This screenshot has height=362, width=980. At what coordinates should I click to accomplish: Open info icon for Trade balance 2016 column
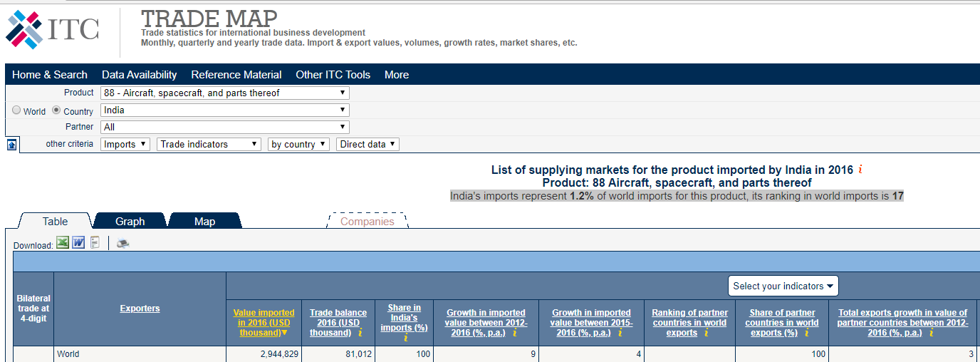tap(360, 333)
